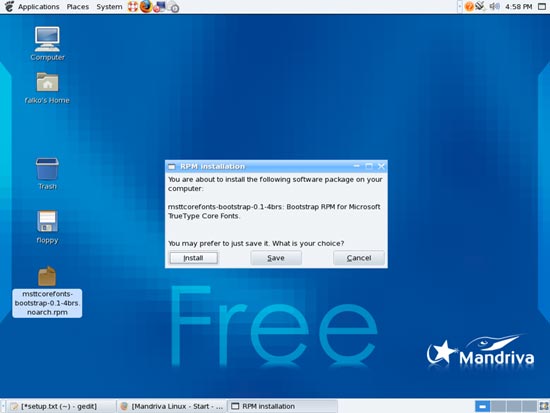
Task: Click Install in RPM installation dialog
Action: (x=194, y=258)
